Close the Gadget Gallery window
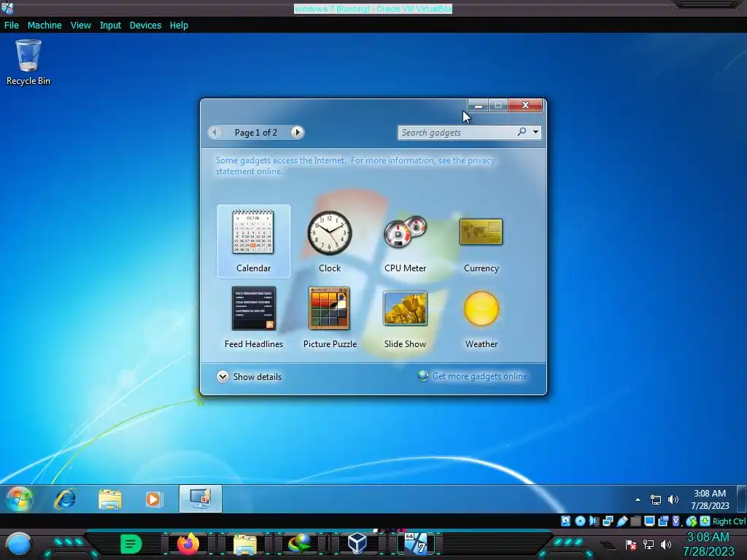This screenshot has width=747, height=560. (x=525, y=105)
